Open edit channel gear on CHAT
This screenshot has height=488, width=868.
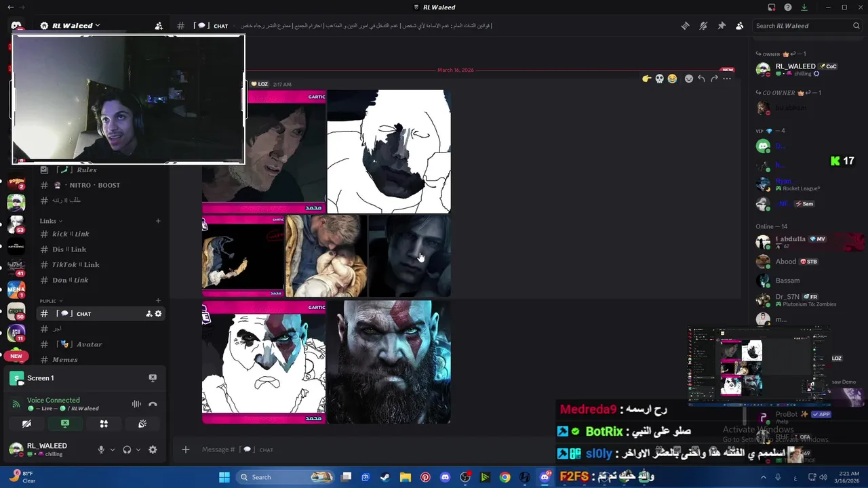pos(158,314)
